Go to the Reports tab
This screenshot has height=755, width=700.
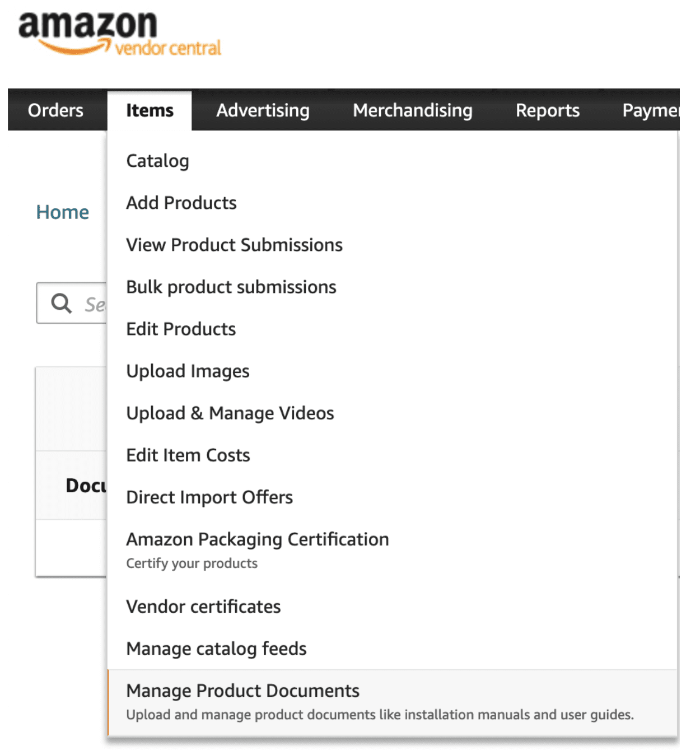(x=547, y=110)
